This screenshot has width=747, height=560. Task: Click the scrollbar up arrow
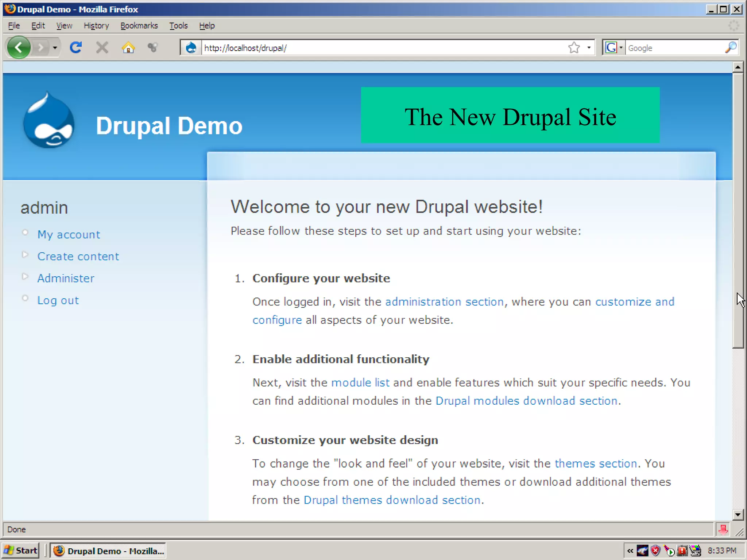click(x=738, y=67)
